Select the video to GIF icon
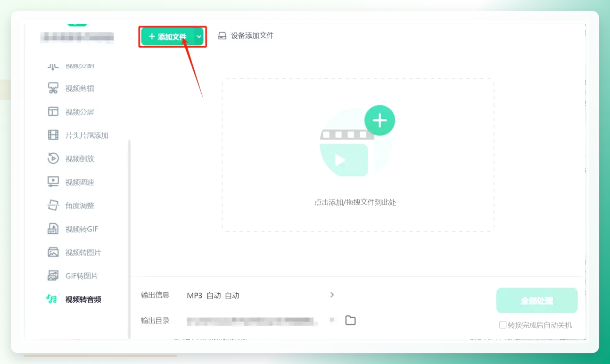 click(x=53, y=229)
